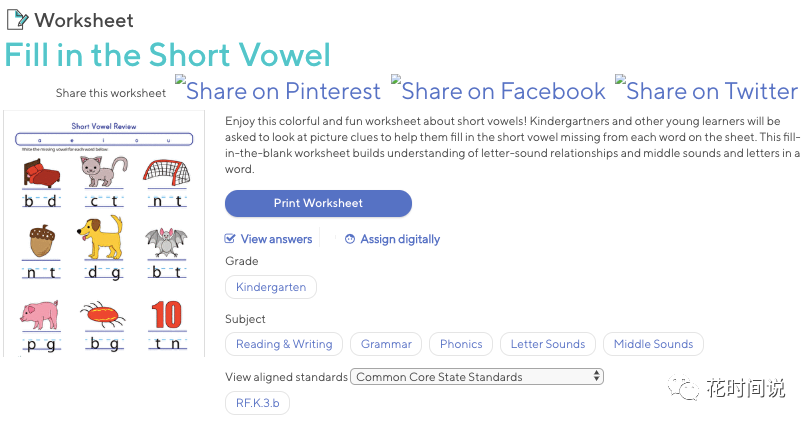The width and height of the screenshot is (812, 424).
Task: Open the Common Core State Standards dropdown
Action: point(477,376)
